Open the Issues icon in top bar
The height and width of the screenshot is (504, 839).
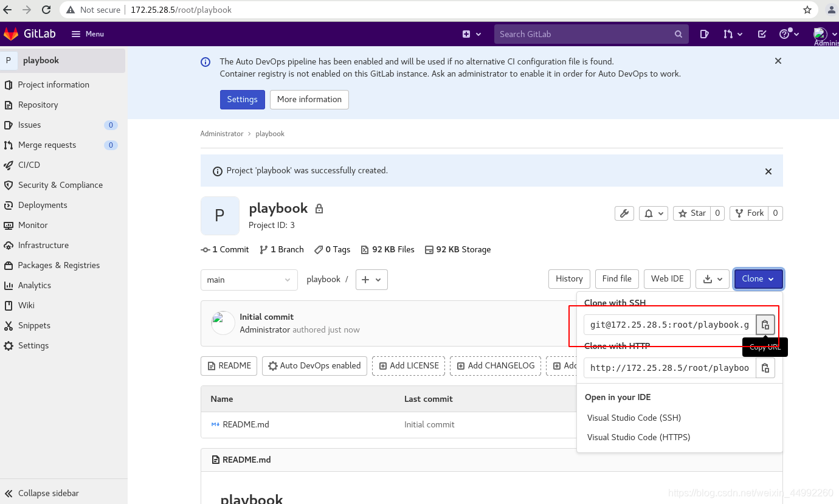704,34
